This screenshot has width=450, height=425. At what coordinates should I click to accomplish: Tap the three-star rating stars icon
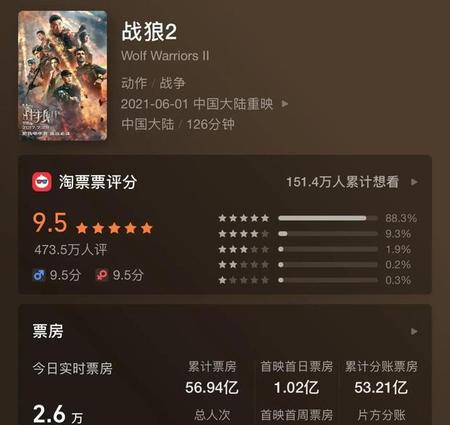pos(244,249)
